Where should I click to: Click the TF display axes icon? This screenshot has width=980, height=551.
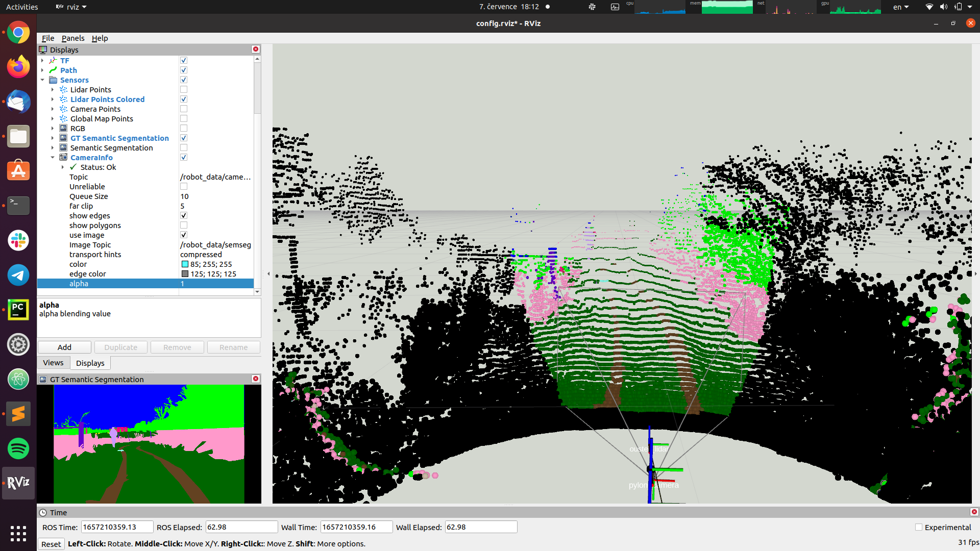point(53,61)
